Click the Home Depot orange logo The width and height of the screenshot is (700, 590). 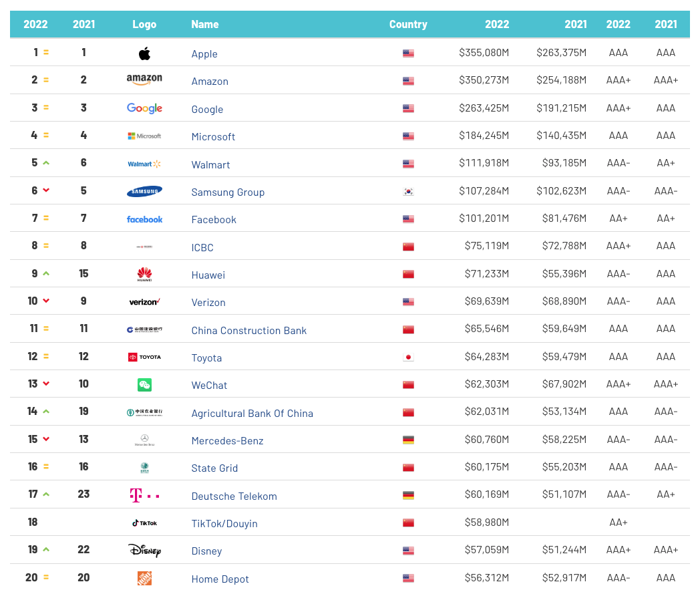[144, 579]
